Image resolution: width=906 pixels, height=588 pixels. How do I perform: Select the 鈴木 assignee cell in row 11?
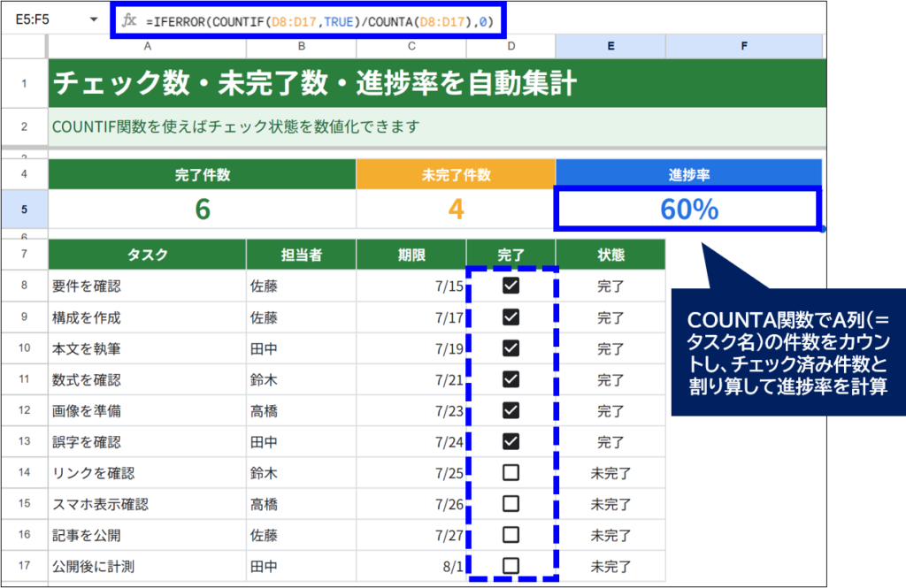click(301, 379)
